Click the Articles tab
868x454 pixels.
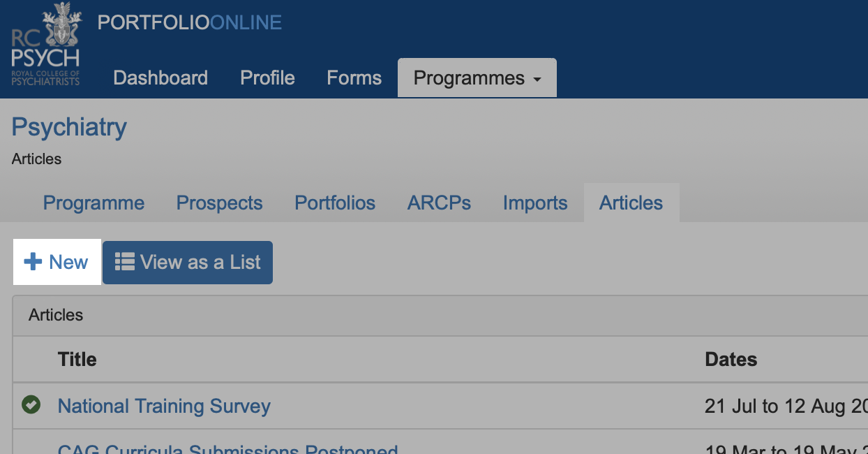pos(631,203)
